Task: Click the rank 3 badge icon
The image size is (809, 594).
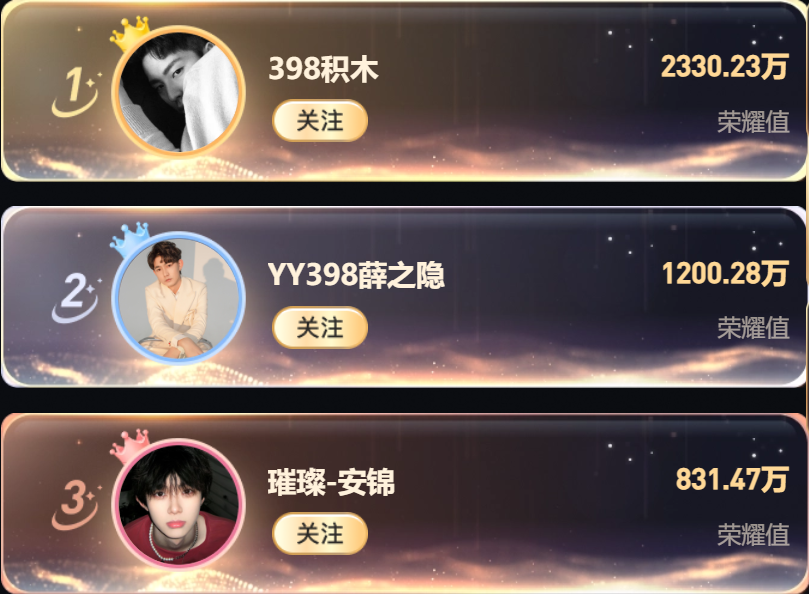Action: [75, 505]
